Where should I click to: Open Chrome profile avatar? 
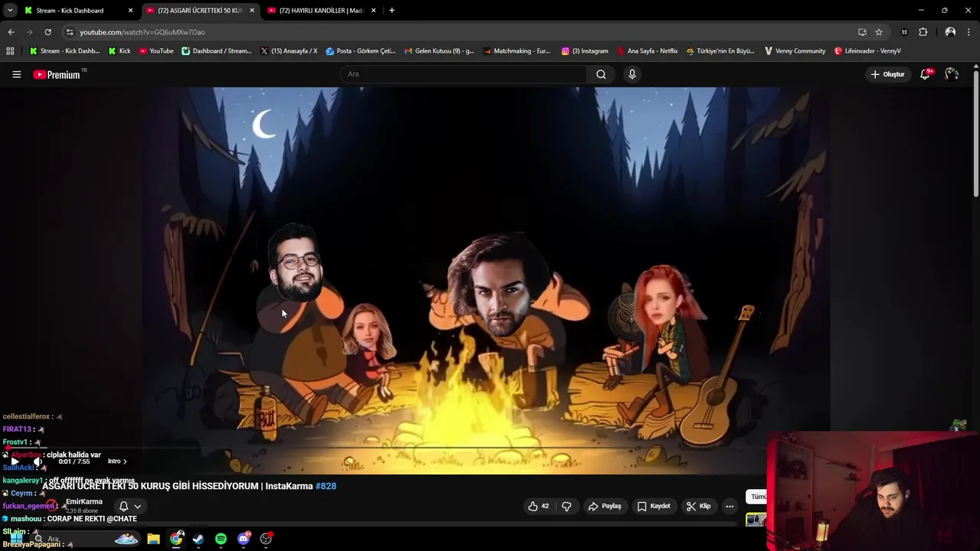(x=950, y=32)
